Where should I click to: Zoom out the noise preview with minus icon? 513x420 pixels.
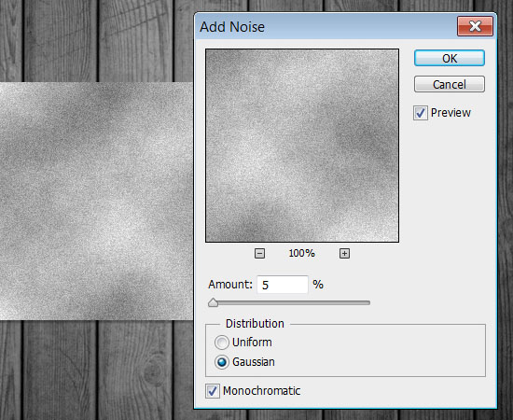(x=259, y=253)
